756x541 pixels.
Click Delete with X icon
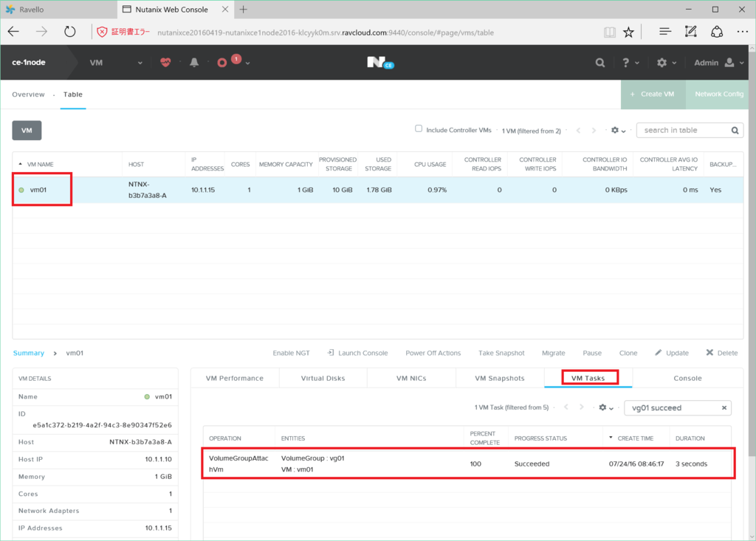click(x=722, y=353)
